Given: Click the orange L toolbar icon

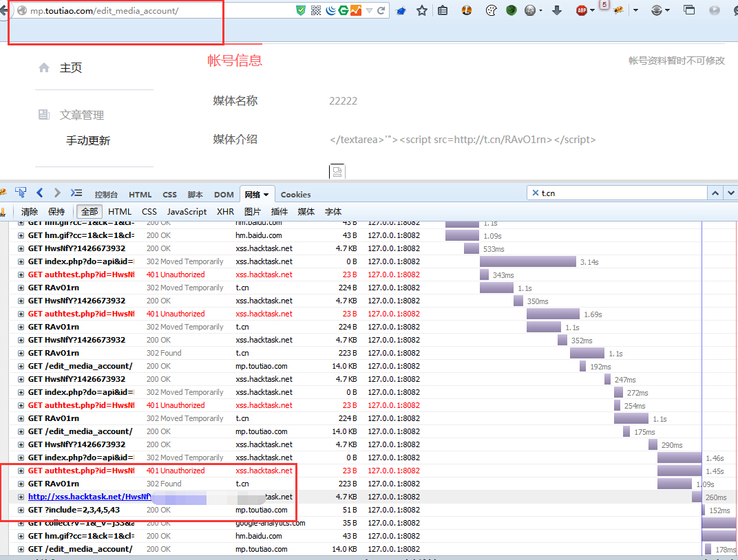Looking at the screenshot, I should [x=467, y=10].
